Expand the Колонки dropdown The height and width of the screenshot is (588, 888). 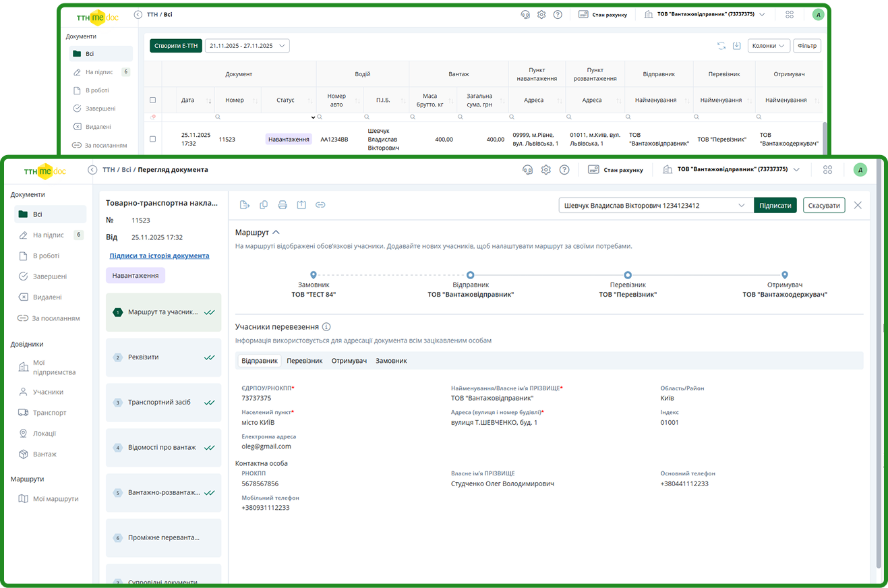(769, 46)
